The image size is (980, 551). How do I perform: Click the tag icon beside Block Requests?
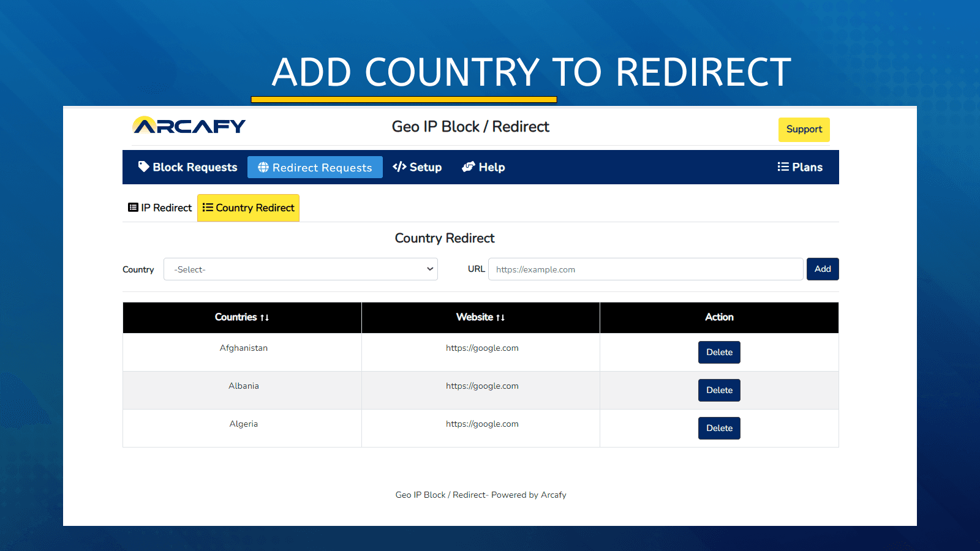point(143,167)
